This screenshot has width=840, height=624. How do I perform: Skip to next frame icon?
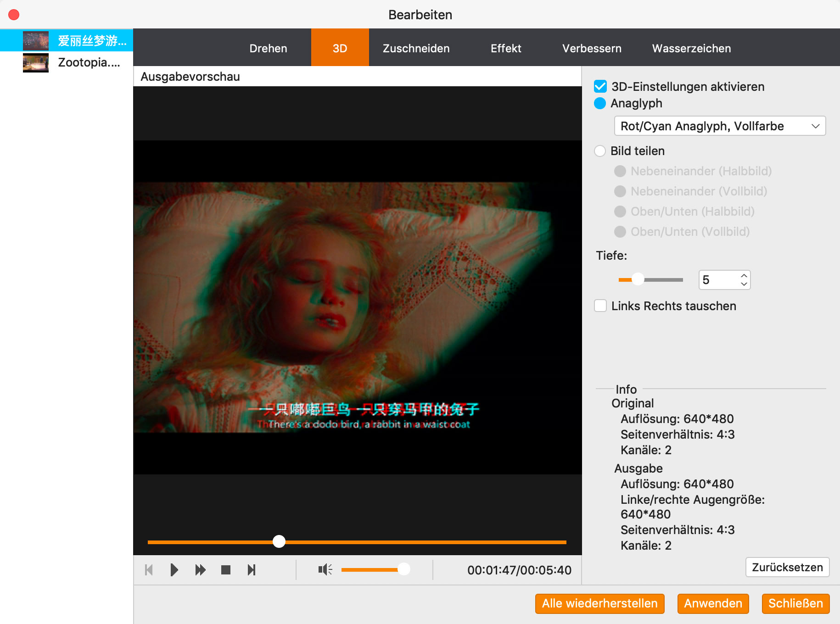252,570
